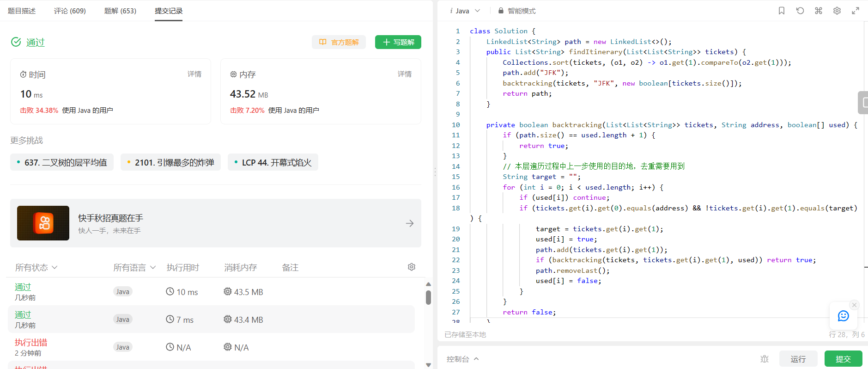
Task: Click the chip icon next to 内存
Action: pyautogui.click(x=233, y=74)
